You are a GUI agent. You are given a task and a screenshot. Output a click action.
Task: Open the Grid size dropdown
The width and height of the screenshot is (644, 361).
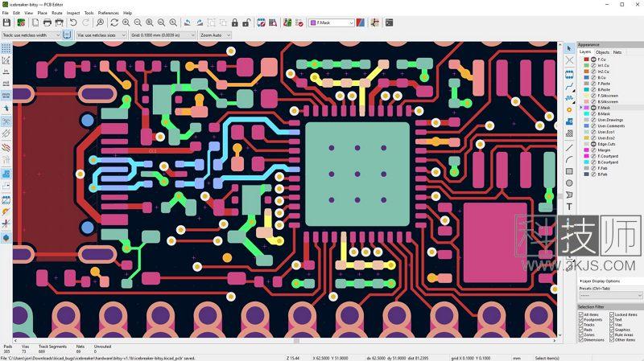[163, 35]
